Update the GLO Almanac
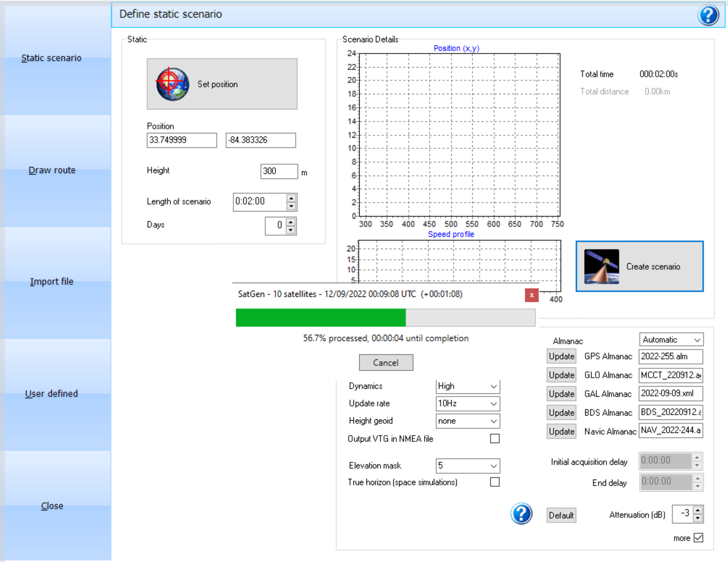This screenshot has width=728, height=562. [x=561, y=375]
